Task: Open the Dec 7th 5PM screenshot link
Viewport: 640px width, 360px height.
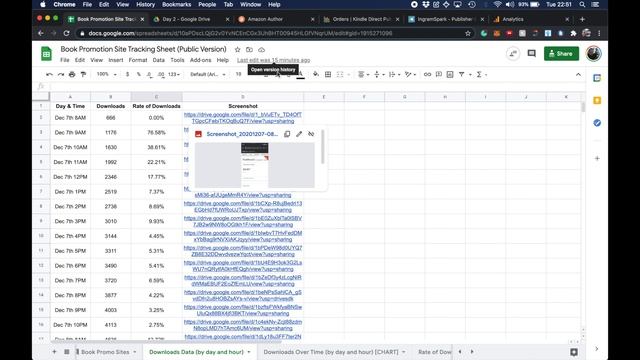Action: point(243,251)
